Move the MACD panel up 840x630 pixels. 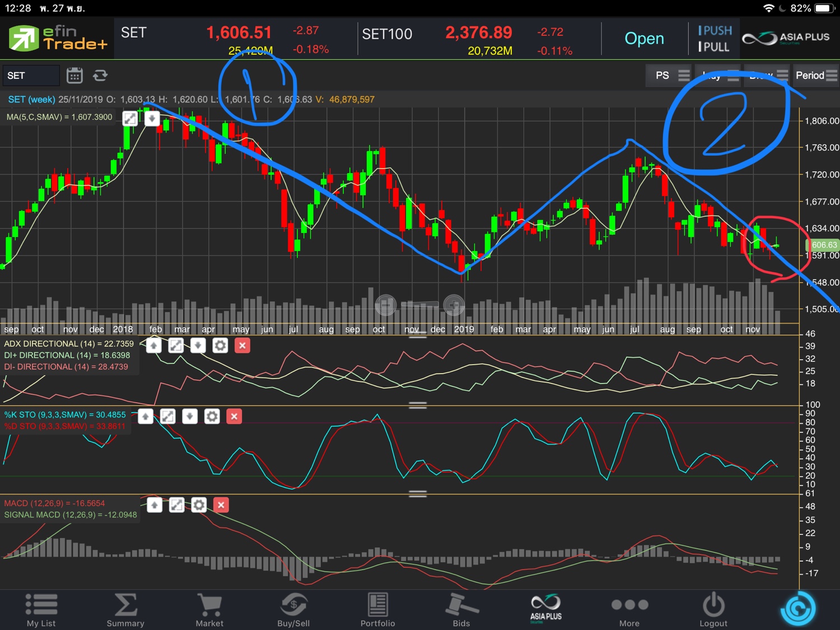pyautogui.click(x=155, y=505)
